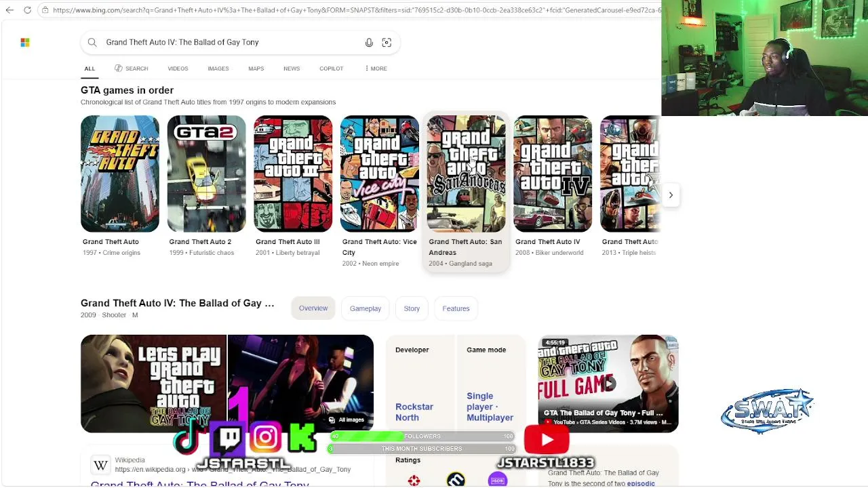
Task: Open the San Andreas cover thumbnail
Action: (467, 174)
